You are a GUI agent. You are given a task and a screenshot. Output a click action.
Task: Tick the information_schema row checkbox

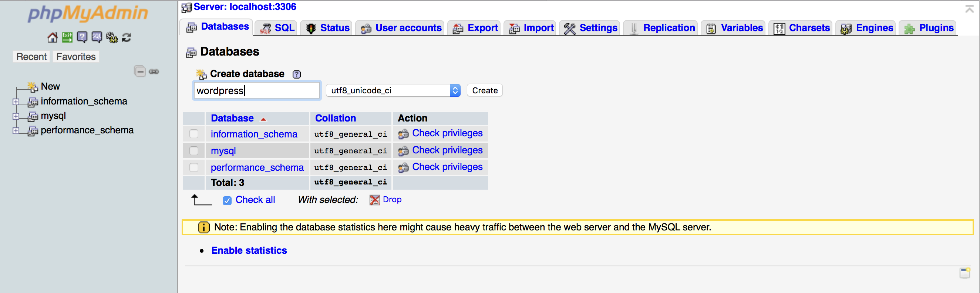point(194,134)
